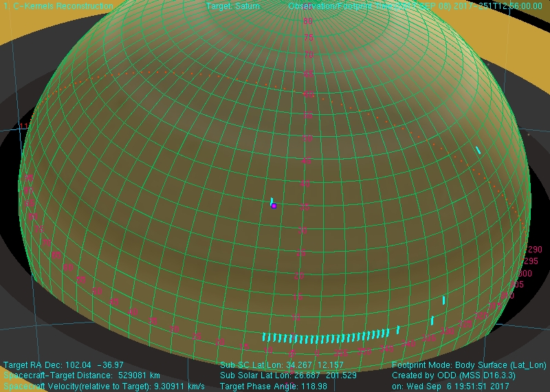Select "Sub SC Lat Lon: 34.267 12.157" text
Viewport: 550px width, 392px height.
tap(283, 365)
